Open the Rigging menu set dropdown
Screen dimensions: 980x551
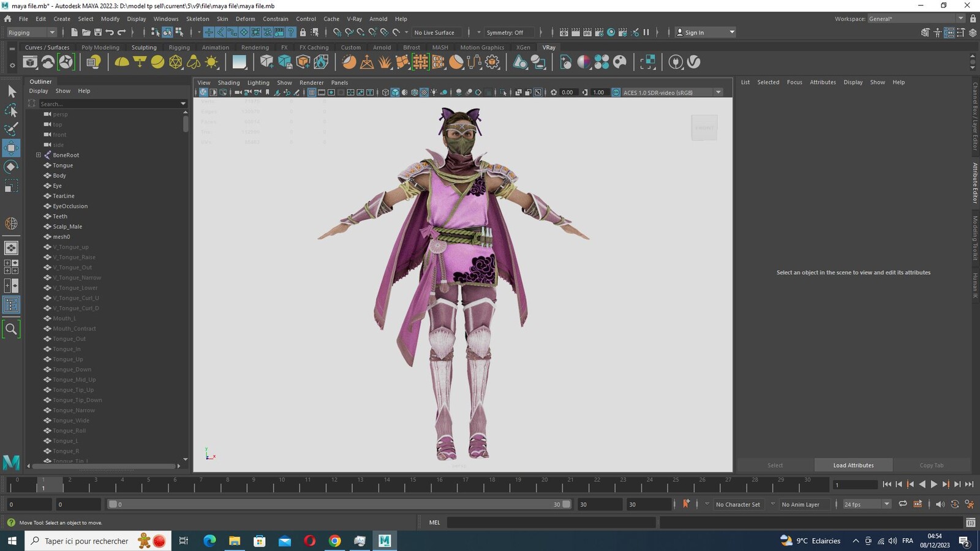[31, 32]
